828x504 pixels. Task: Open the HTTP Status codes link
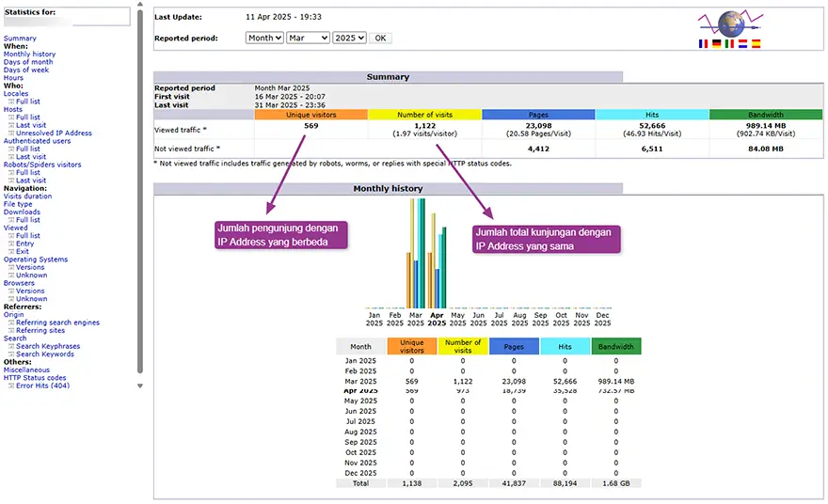pos(35,378)
